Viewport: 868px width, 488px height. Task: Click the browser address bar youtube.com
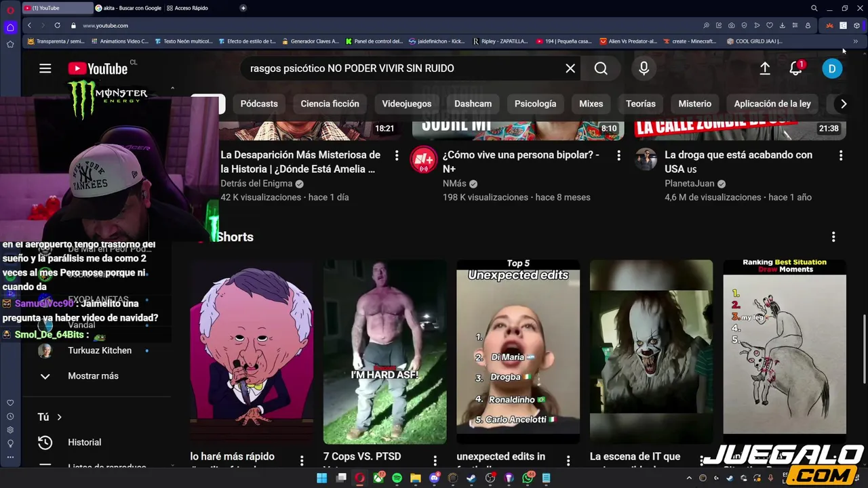pyautogui.click(x=105, y=26)
